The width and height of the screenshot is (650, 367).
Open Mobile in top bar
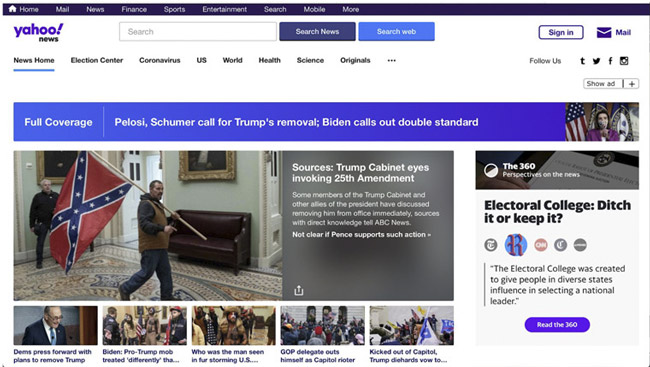pyautogui.click(x=314, y=9)
